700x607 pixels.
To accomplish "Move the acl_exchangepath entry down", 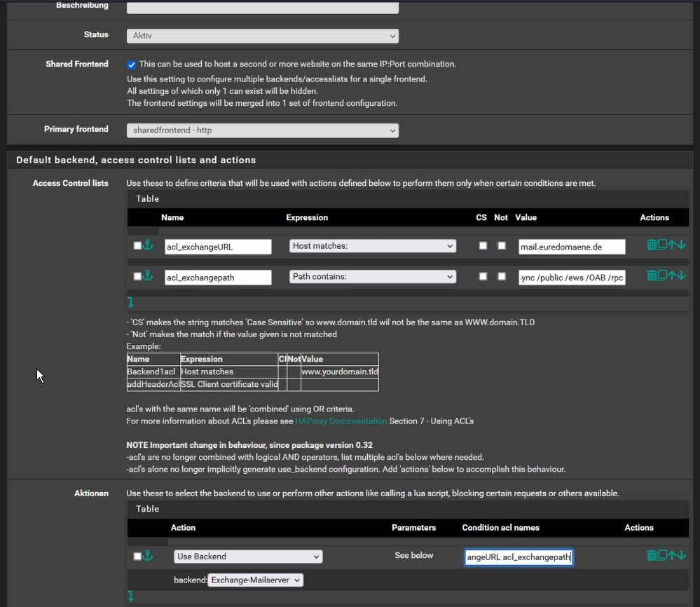I will (681, 275).
